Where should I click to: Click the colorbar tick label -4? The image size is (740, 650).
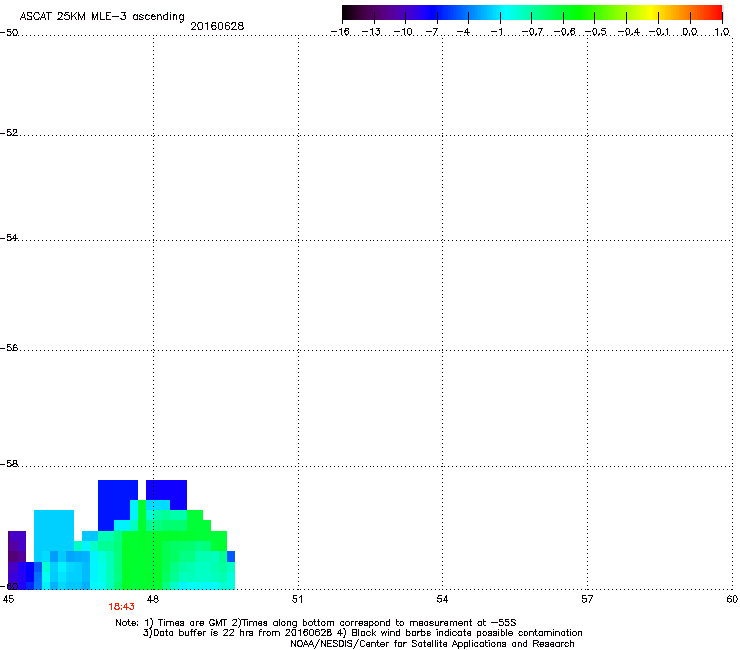pos(463,32)
